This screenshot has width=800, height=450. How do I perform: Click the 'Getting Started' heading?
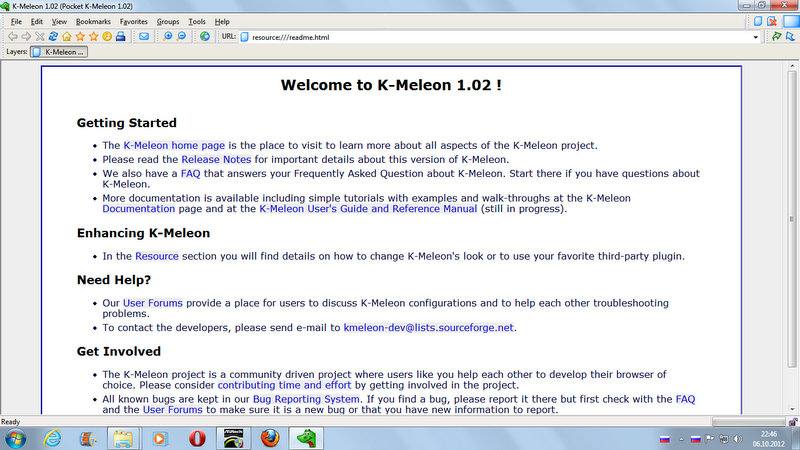point(127,123)
